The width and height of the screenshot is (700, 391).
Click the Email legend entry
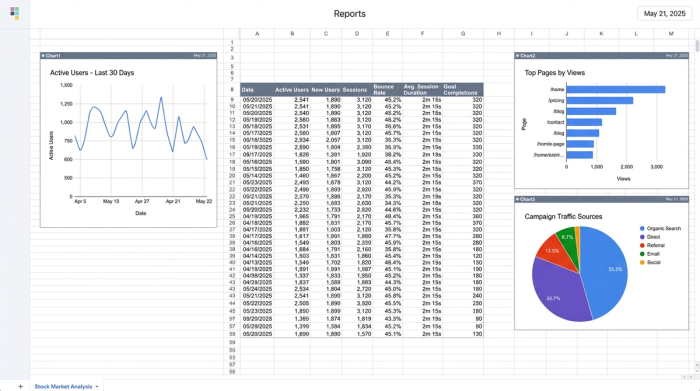point(650,254)
